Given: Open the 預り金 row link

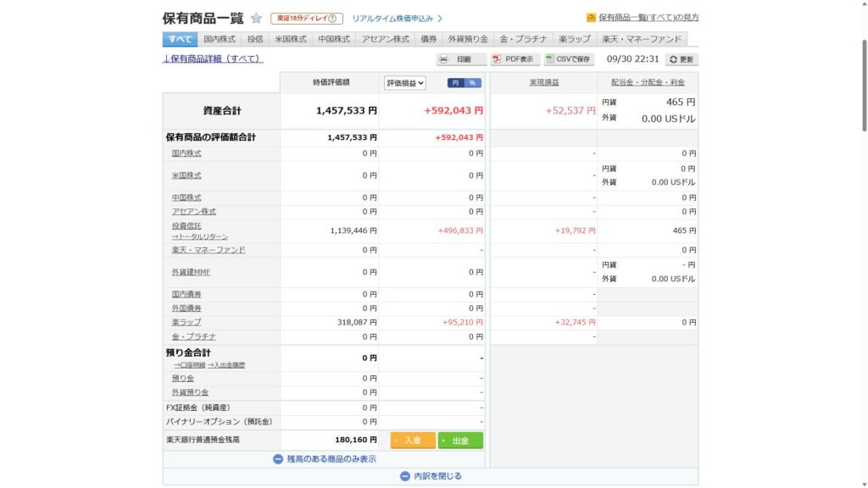Looking at the screenshot, I should pyautogui.click(x=183, y=379).
